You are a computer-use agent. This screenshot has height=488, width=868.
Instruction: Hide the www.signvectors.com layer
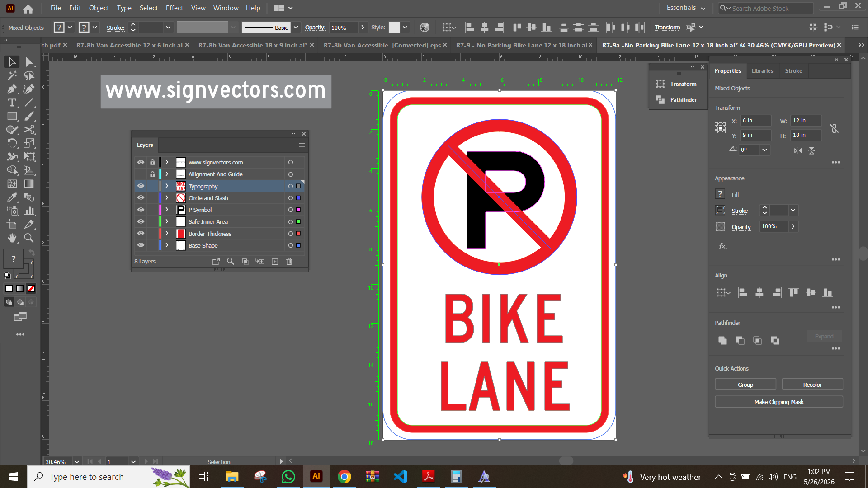pos(141,162)
